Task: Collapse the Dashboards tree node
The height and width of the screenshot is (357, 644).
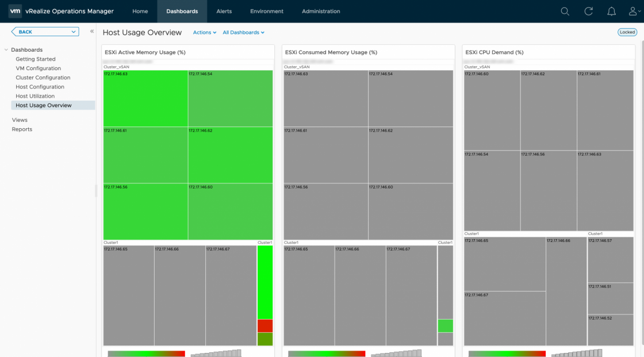Action: tap(6, 50)
